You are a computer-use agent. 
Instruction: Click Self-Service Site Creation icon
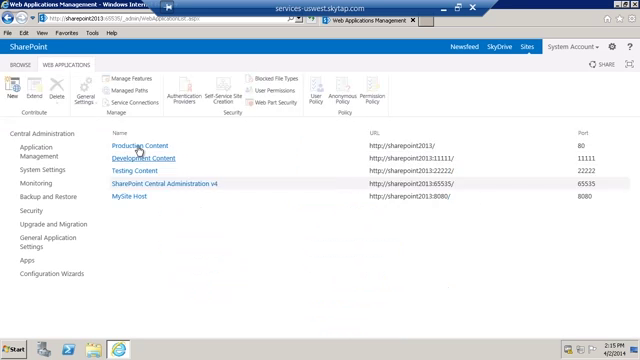pos(223,90)
